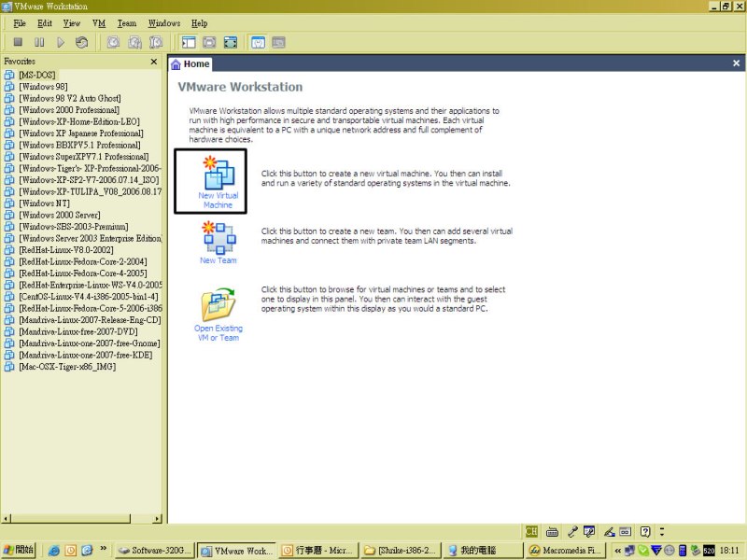Click the language bar help icon
Image resolution: width=747 pixels, height=560 pixels.
click(x=645, y=531)
